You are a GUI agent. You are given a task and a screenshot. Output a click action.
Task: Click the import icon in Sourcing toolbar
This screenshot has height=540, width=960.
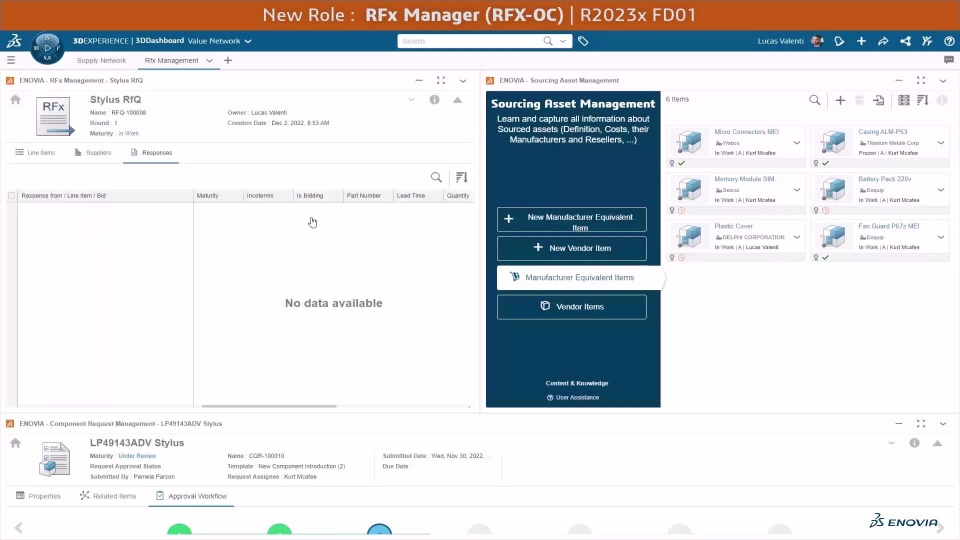point(879,100)
